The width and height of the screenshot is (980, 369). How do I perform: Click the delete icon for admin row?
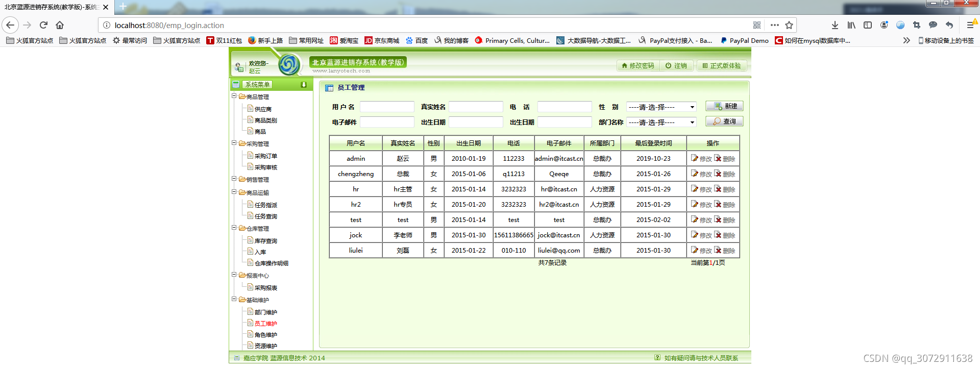tap(718, 158)
